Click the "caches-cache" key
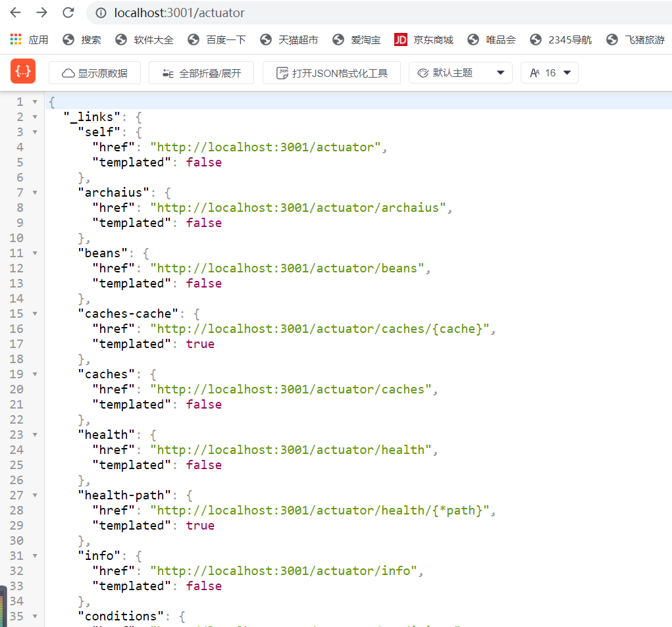 coord(128,313)
